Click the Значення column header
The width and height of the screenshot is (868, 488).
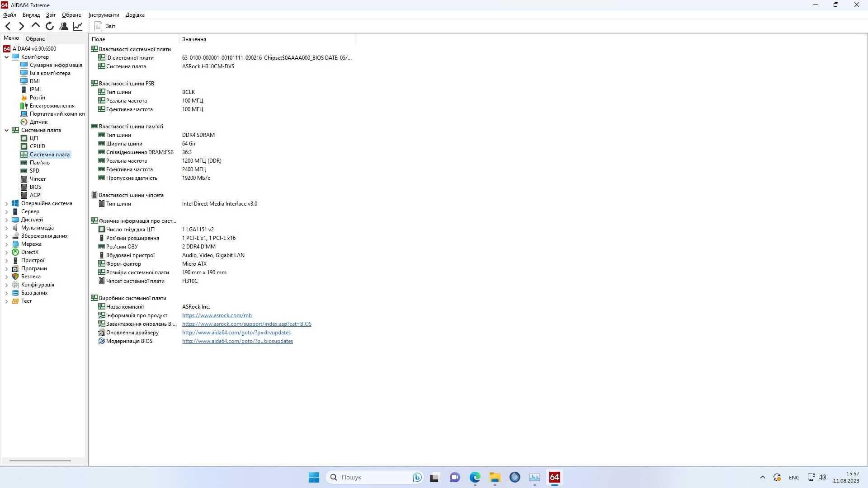click(x=267, y=39)
